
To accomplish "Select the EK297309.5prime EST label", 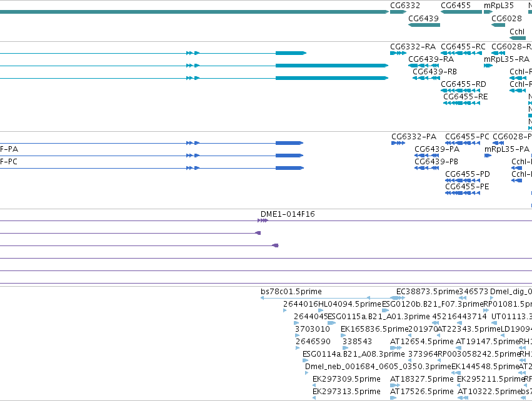I will click(x=346, y=379).
